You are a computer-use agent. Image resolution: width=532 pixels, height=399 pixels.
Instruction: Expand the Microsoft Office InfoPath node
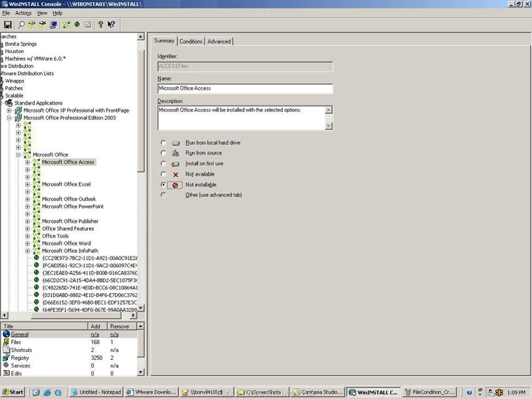pyautogui.click(x=27, y=251)
